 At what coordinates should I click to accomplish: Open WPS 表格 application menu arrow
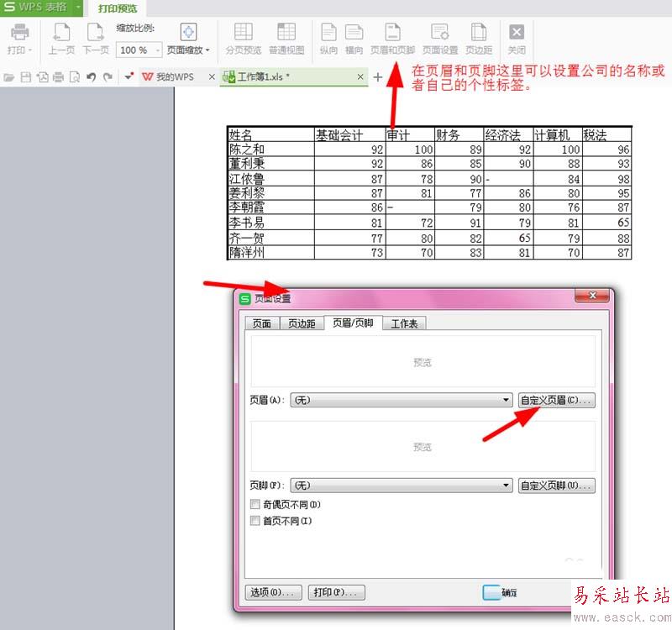pyautogui.click(x=78, y=7)
